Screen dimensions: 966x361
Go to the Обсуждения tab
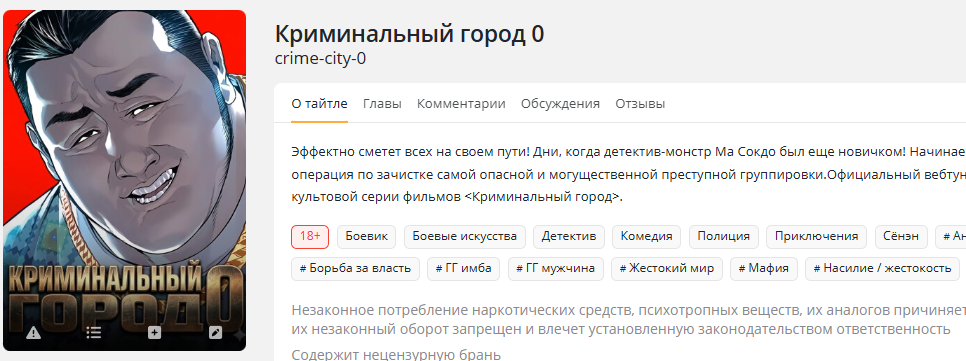pyautogui.click(x=560, y=103)
